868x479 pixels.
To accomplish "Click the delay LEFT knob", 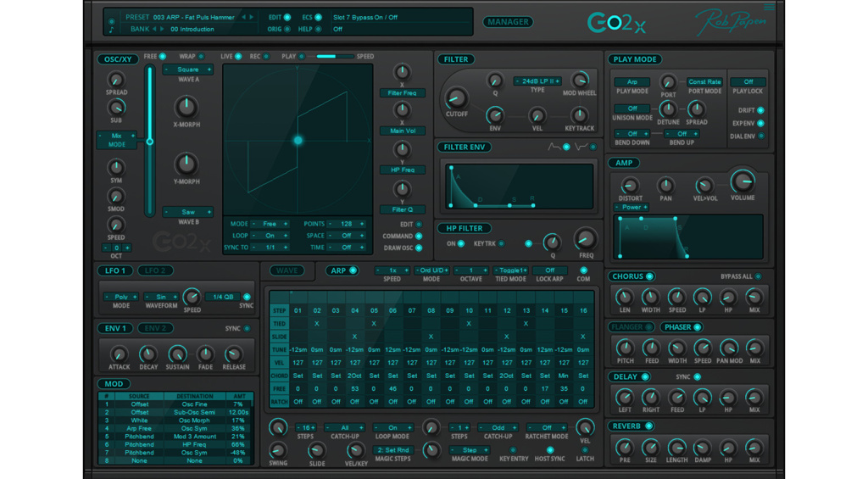I will pos(625,398).
